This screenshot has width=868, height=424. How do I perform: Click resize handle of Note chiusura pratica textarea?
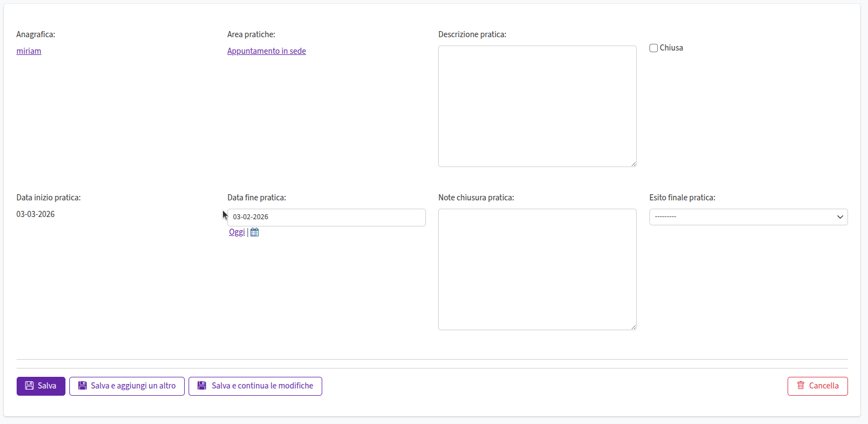(633, 327)
